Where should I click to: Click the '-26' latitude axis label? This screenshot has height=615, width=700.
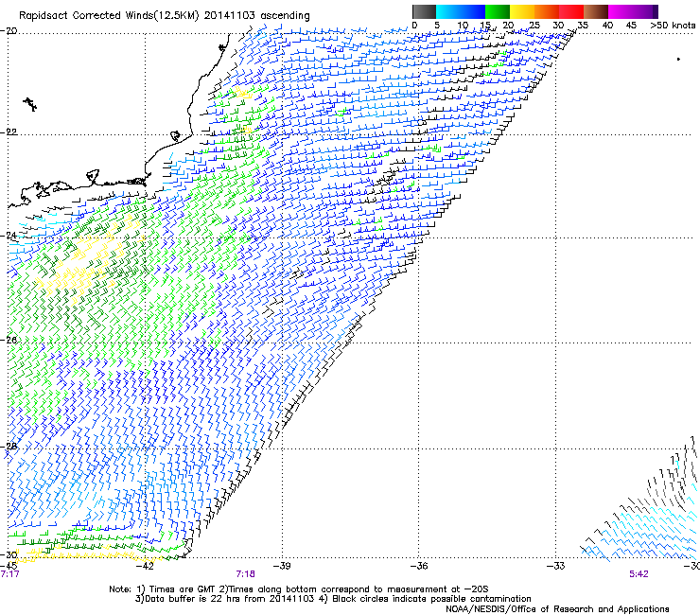coord(9,341)
